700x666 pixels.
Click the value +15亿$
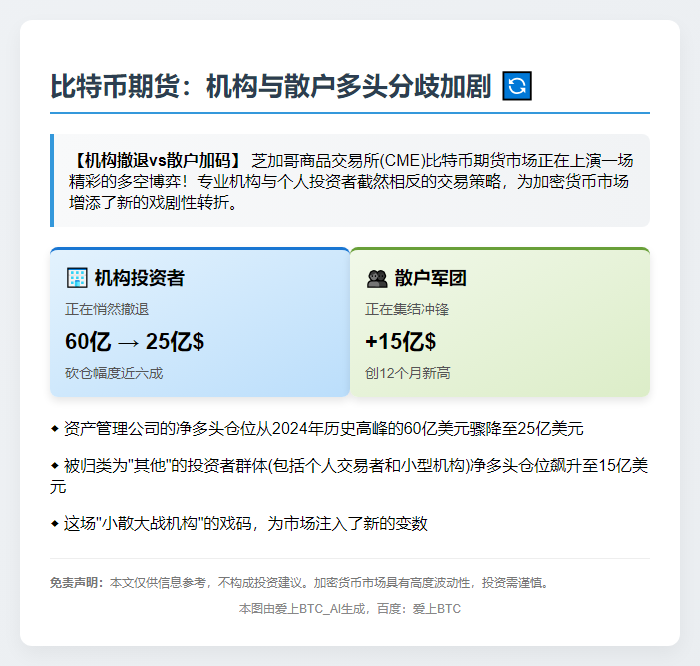coord(400,341)
